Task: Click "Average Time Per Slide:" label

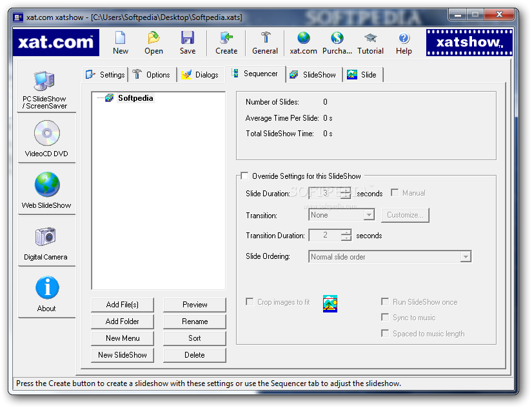Action: click(x=282, y=118)
